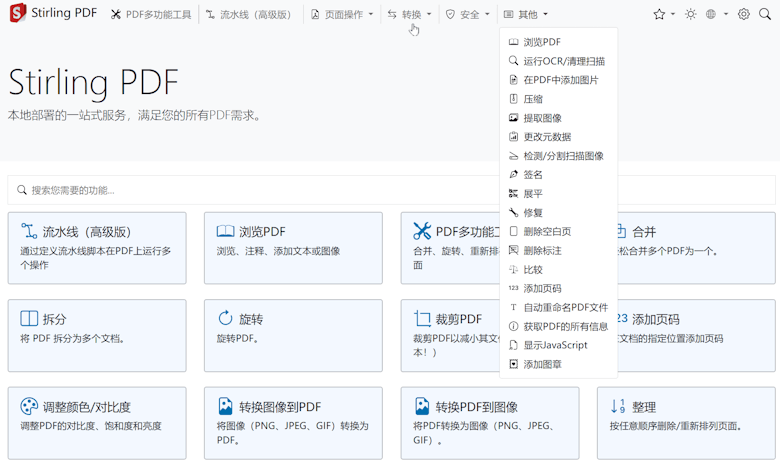Select 修复 menu item
The height and width of the screenshot is (466, 780).
tap(559, 213)
